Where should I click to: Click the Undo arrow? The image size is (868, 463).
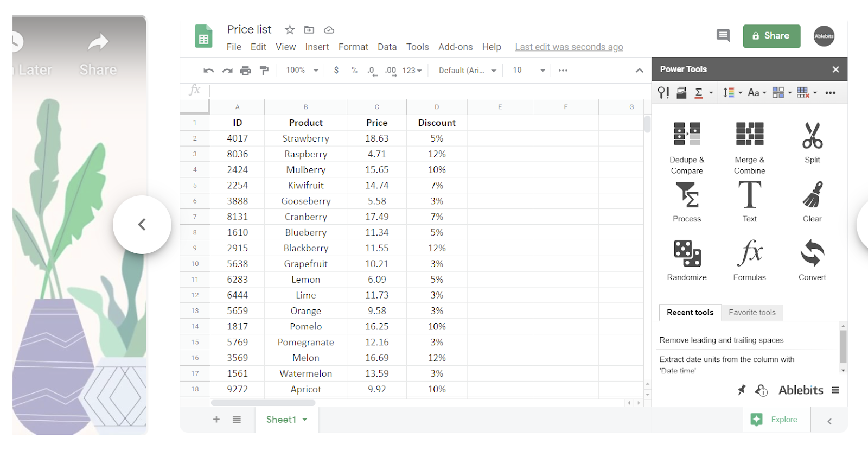click(209, 71)
